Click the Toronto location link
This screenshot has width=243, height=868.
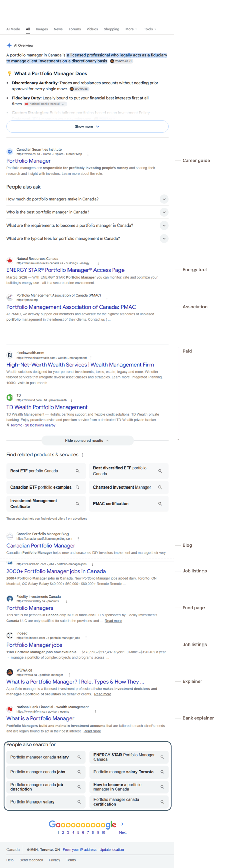(16, 425)
